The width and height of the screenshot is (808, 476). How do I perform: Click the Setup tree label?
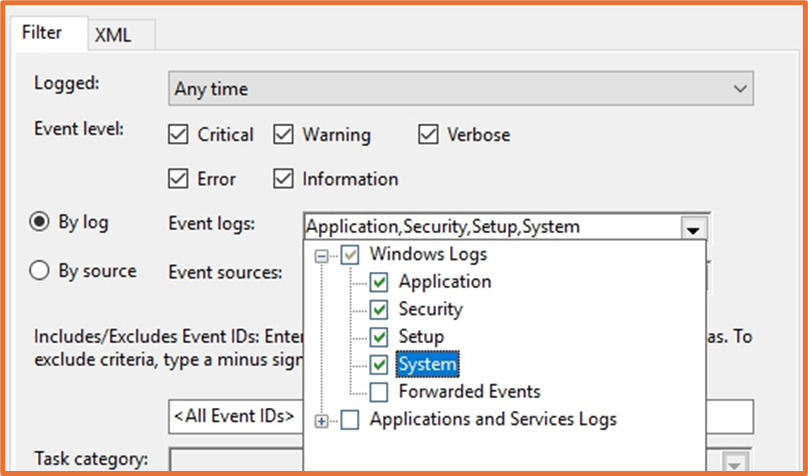tap(421, 337)
